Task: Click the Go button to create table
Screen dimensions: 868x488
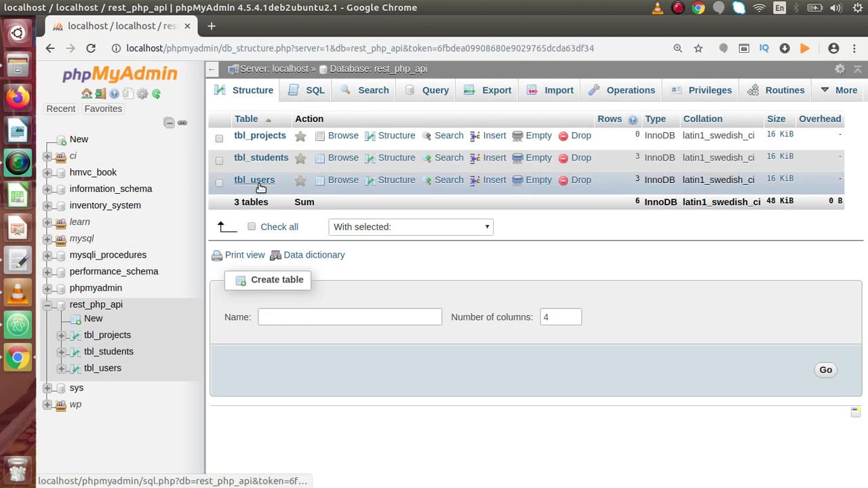Action: (825, 370)
